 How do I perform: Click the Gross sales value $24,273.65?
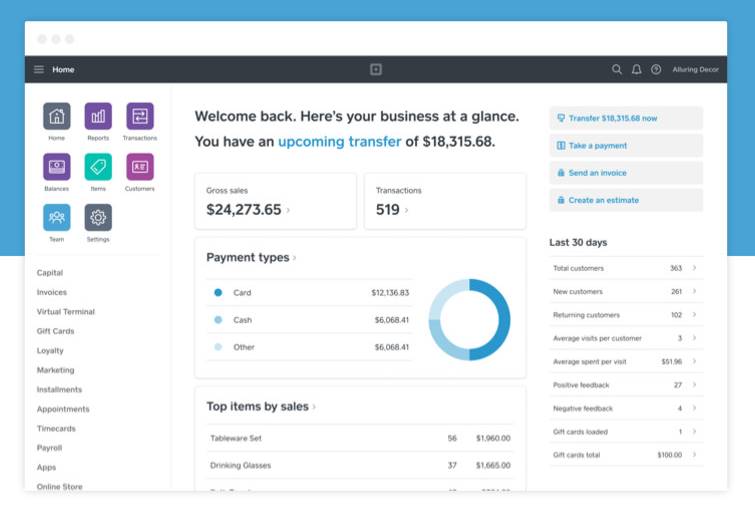pyautogui.click(x=244, y=210)
